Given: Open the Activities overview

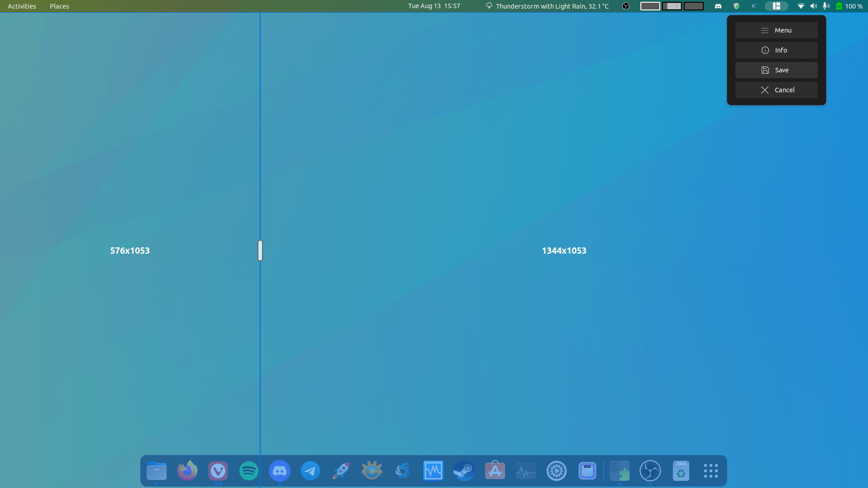Looking at the screenshot, I should tap(22, 6).
